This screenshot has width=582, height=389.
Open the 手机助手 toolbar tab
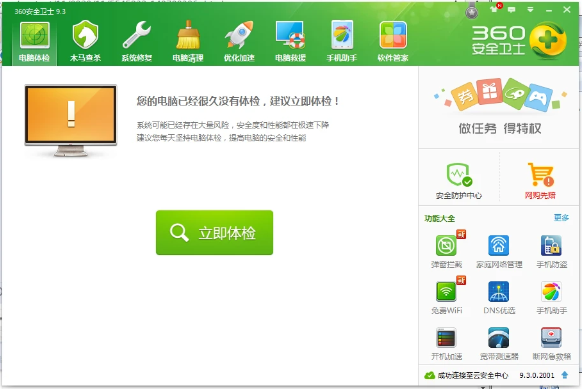[x=341, y=42]
